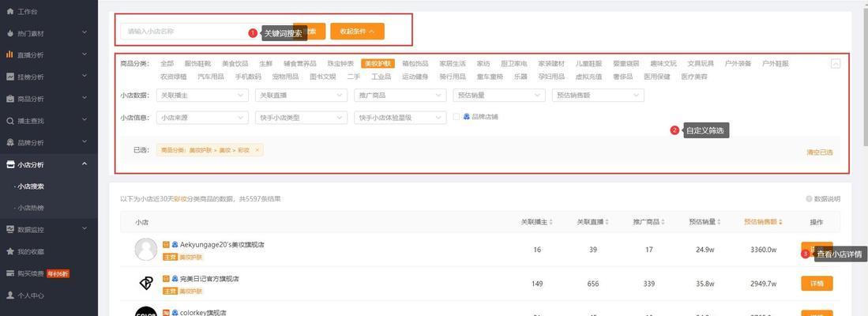Viewport: 868px width, 316px height.
Task: Sort table by 预估销量 column arrows
Action: click(719, 222)
